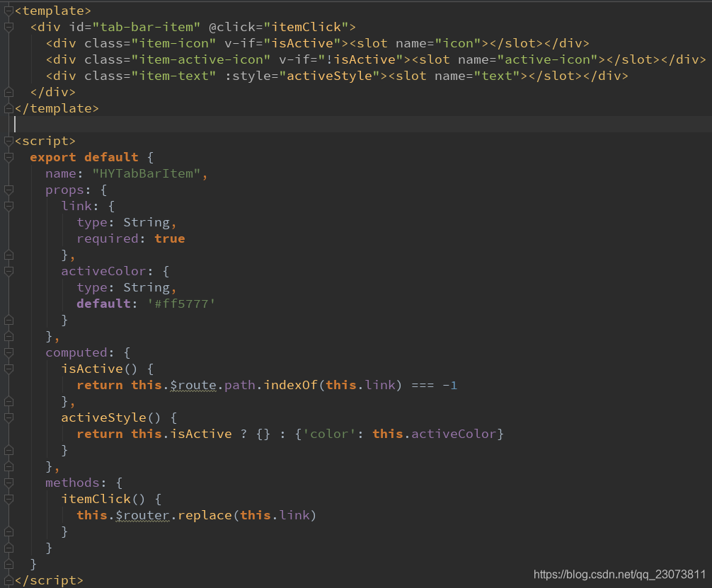712x588 pixels.
Task: Click the replace method call
Action: (x=205, y=515)
